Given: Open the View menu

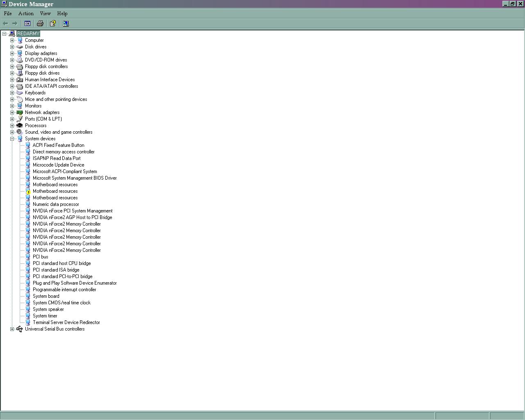Looking at the screenshot, I should pos(45,14).
